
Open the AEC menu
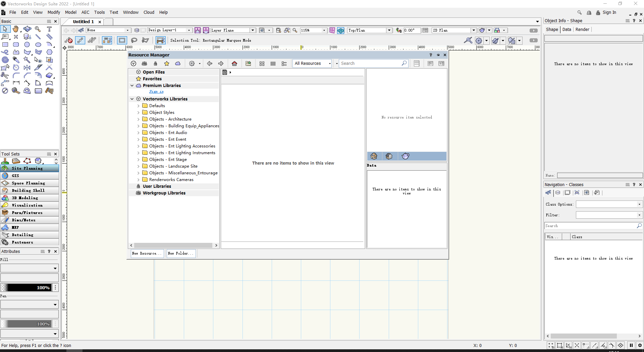pos(85,12)
